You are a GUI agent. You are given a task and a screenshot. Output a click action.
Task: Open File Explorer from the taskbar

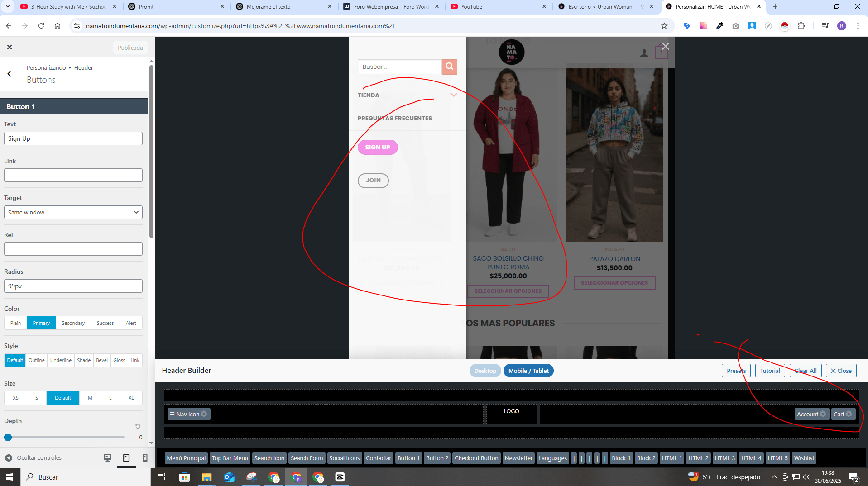pyautogui.click(x=206, y=477)
